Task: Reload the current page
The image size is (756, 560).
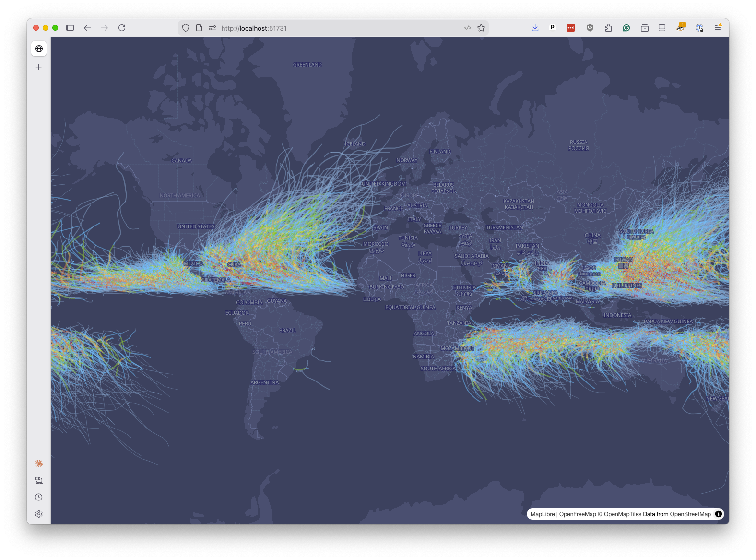Action: (122, 28)
